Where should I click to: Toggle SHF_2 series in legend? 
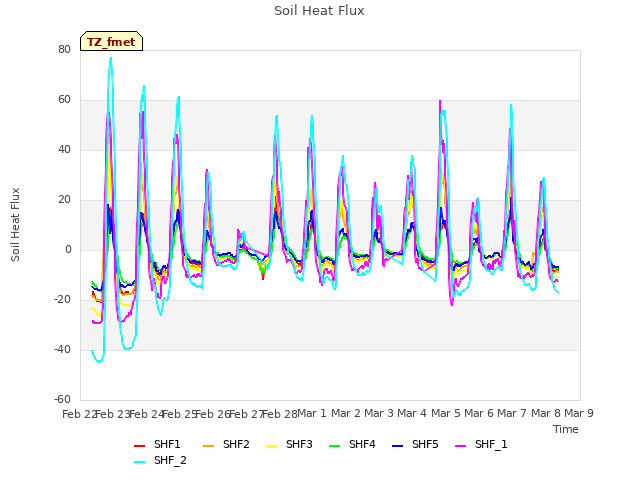click(x=160, y=460)
